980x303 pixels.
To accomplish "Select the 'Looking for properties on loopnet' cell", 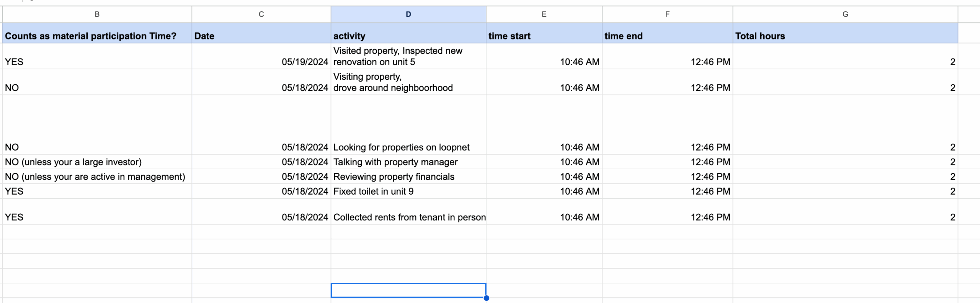I will click(408, 147).
